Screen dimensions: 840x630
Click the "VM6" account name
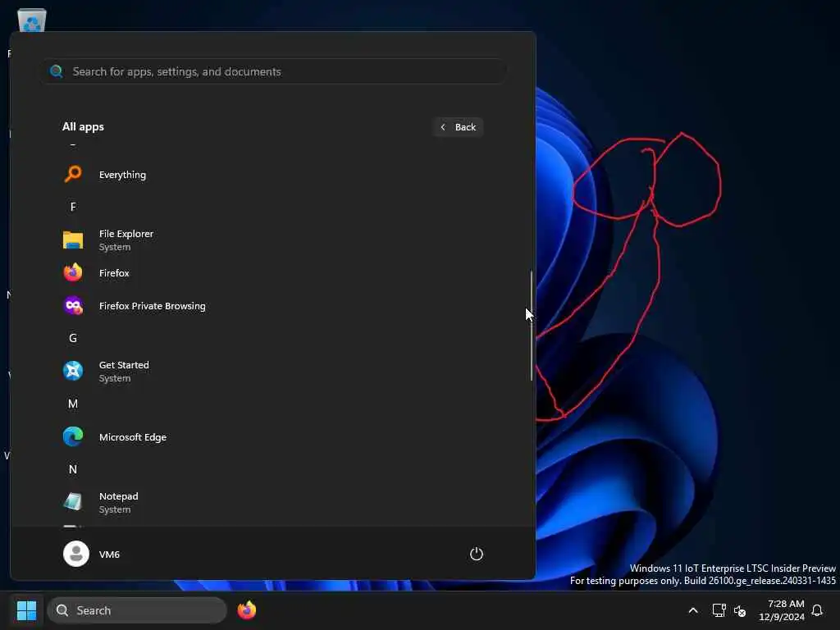109,555
